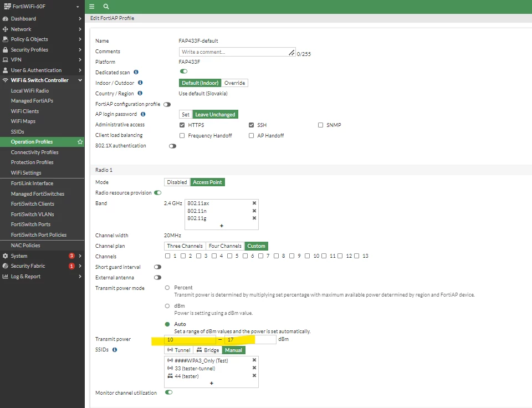Screen dimensions: 532x408
Task: Expand the Security Profiles menu chevron
Action: point(80,49)
